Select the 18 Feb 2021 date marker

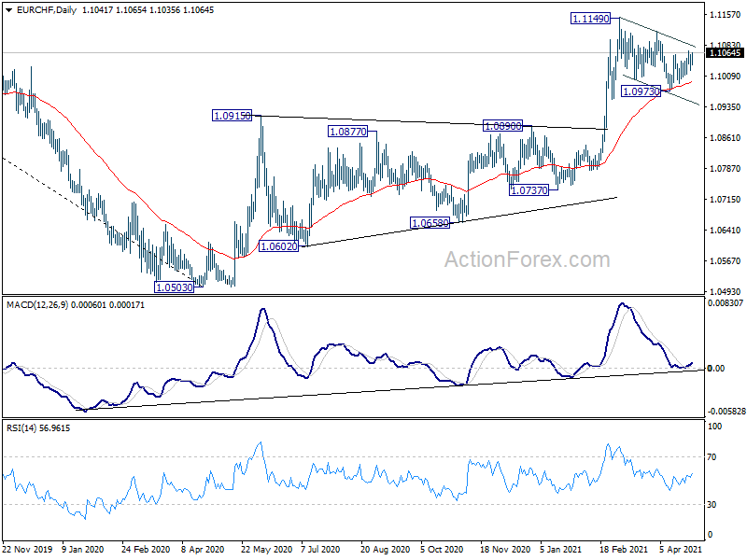pyautogui.click(x=624, y=549)
